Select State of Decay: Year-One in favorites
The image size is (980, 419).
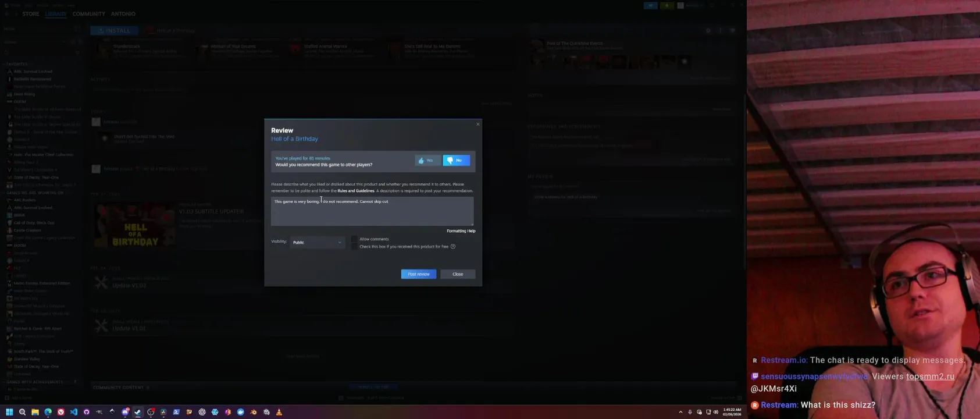pyautogui.click(x=36, y=177)
